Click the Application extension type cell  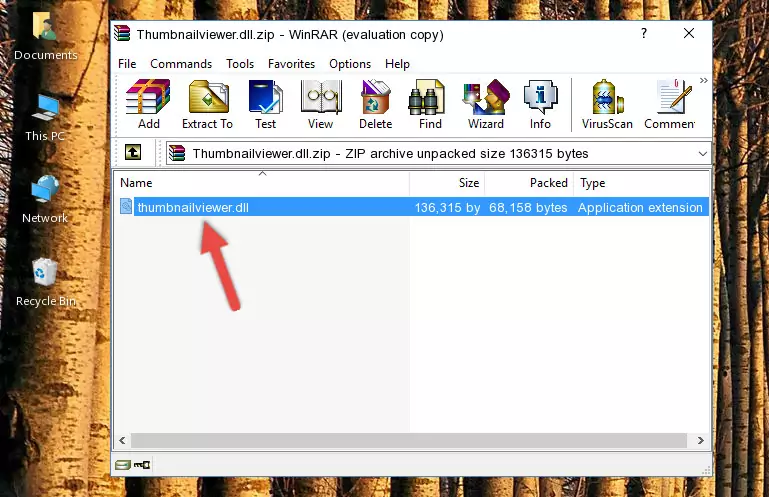(x=640, y=208)
